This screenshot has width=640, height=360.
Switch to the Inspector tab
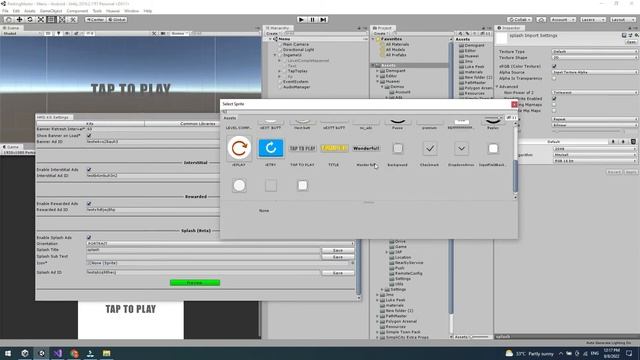coord(509,28)
